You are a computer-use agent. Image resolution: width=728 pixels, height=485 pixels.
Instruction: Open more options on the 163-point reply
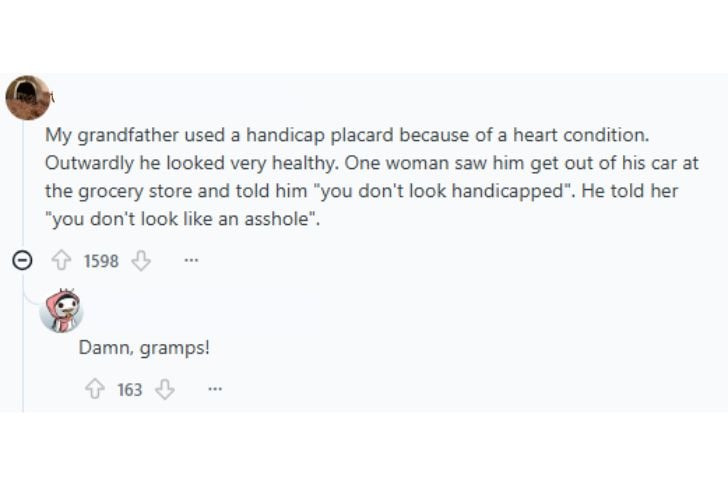pyautogui.click(x=214, y=389)
